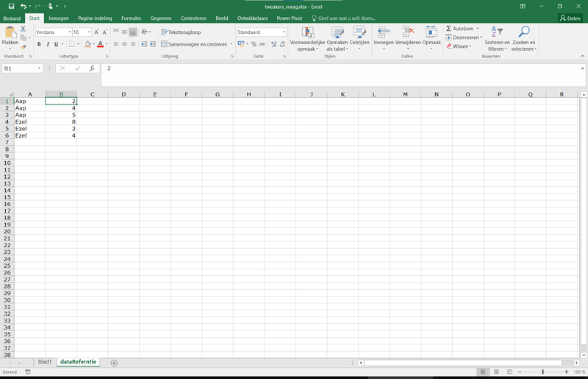Viewport: 588px width, 379px height.
Task: Toggle center horizontal alignment
Action: pyautogui.click(x=124, y=44)
